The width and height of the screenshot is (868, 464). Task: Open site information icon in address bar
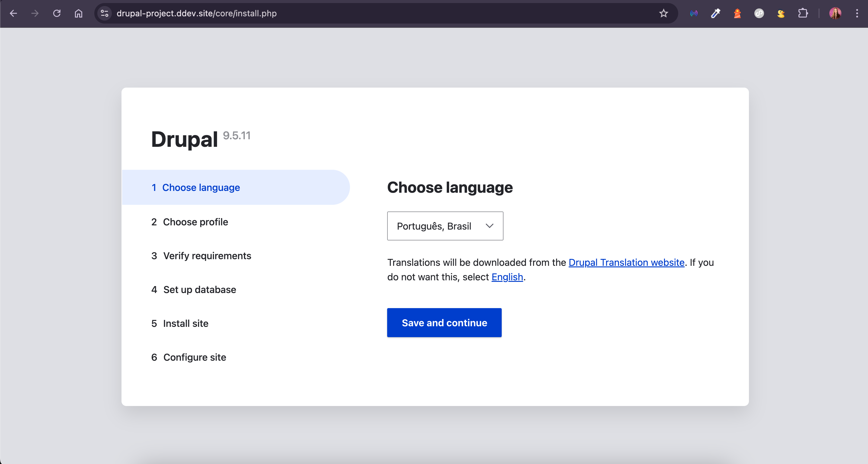[x=105, y=14]
